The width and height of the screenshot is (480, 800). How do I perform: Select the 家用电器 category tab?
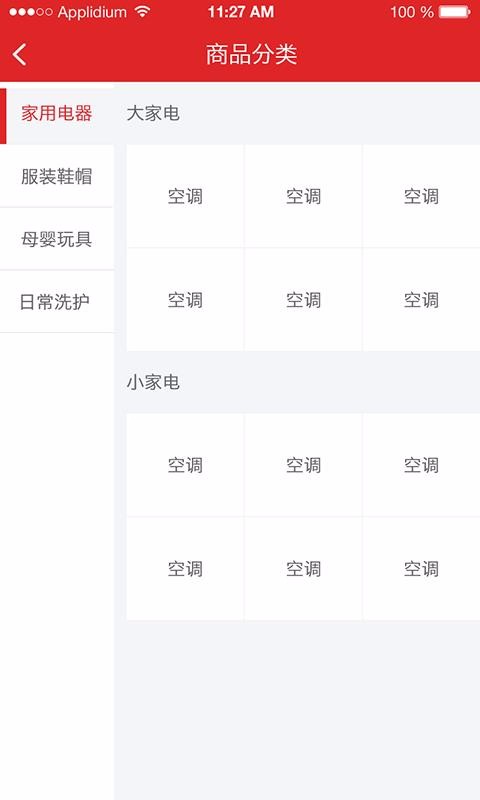click(57, 113)
